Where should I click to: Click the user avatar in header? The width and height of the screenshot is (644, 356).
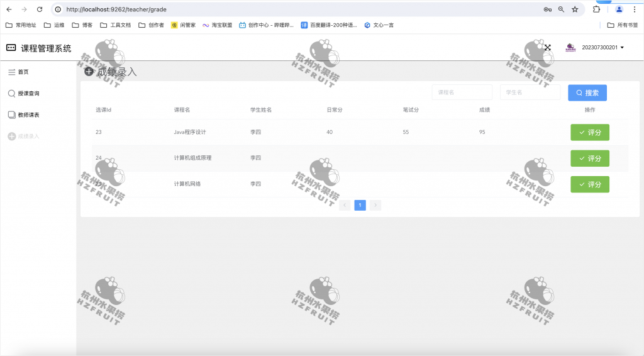coord(570,48)
